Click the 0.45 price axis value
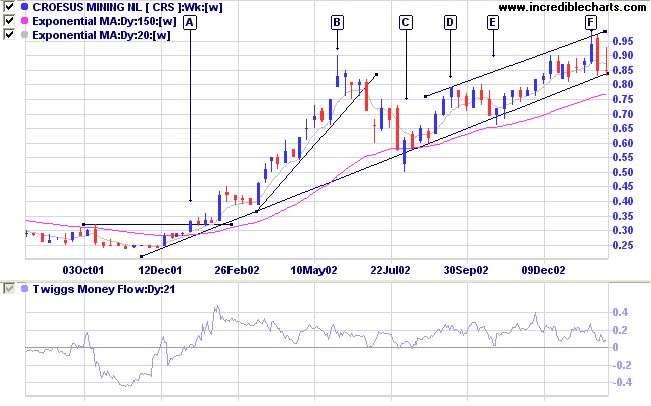This screenshot has height=406, width=651. tap(623, 186)
